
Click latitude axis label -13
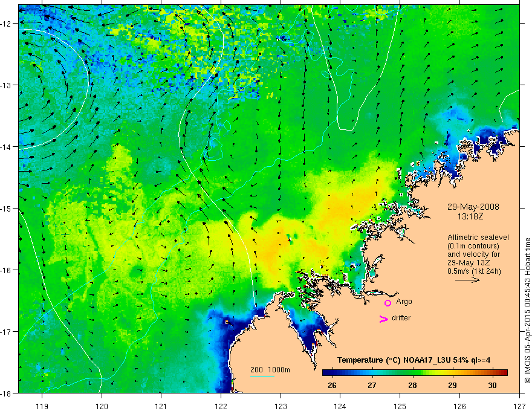[x=5, y=85]
